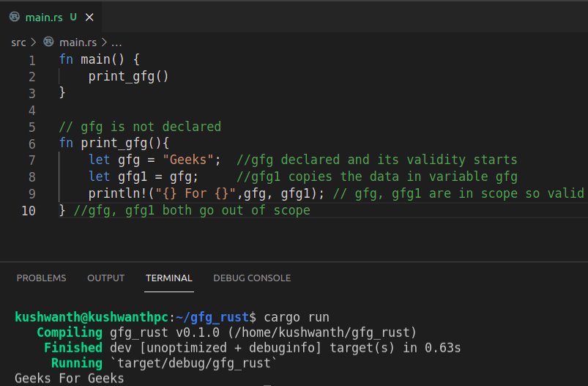Select the TERMINAL panel tab
The width and height of the screenshot is (588, 386).
pyautogui.click(x=168, y=278)
